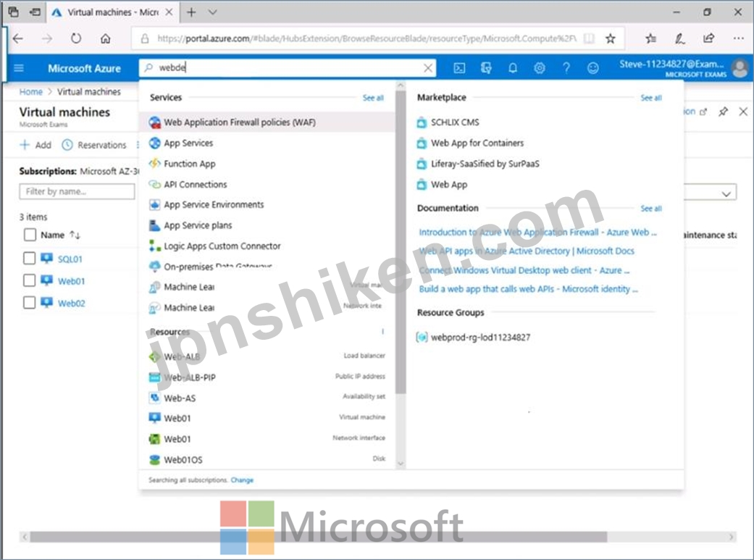Open the webprod-rg-lod11234827 resource group

(480, 338)
